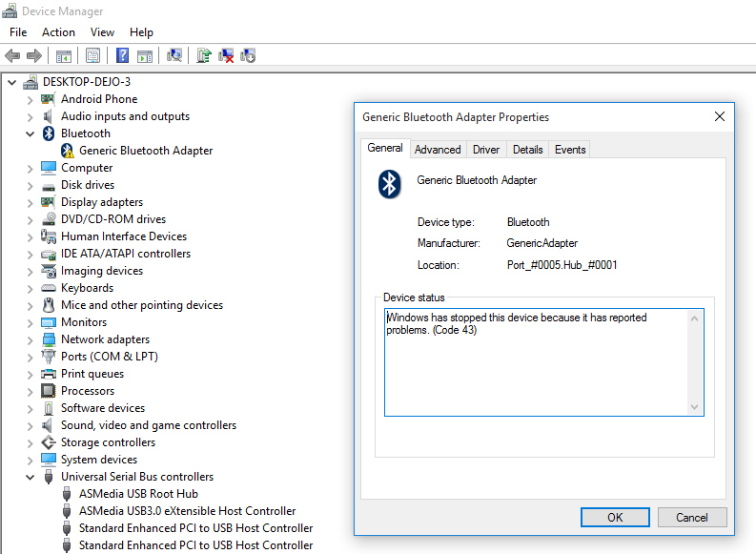756x554 pixels.
Task: Click the Processors chip icon
Action: (x=49, y=391)
